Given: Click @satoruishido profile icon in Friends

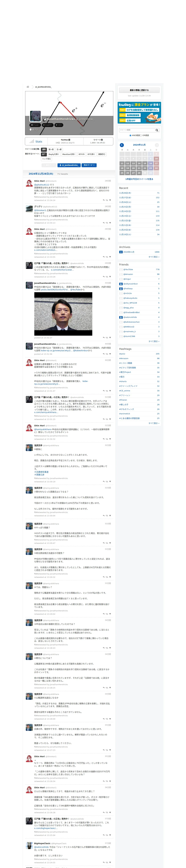Looking at the screenshot, I should [x=121, y=317].
